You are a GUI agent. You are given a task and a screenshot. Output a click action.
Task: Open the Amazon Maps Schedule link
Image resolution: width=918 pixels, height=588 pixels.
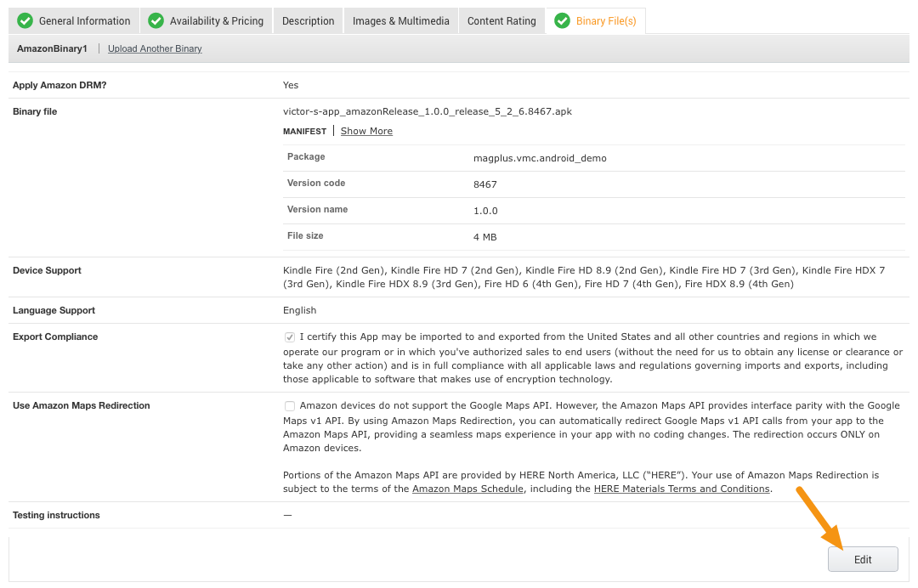click(x=467, y=489)
